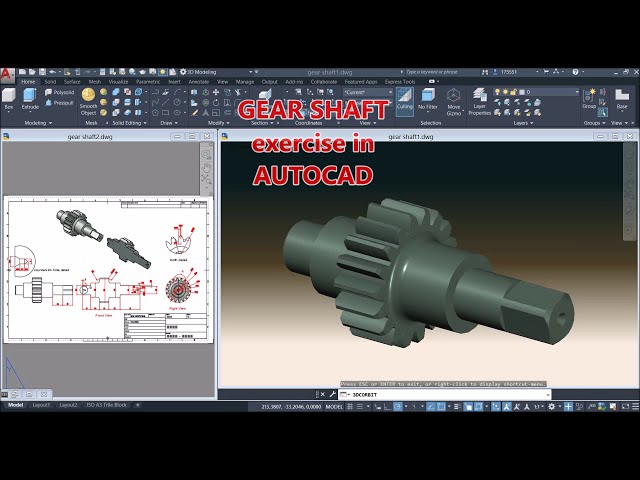Open the No Filter selection dropdown
The height and width of the screenshot is (480, 640).
428,102
